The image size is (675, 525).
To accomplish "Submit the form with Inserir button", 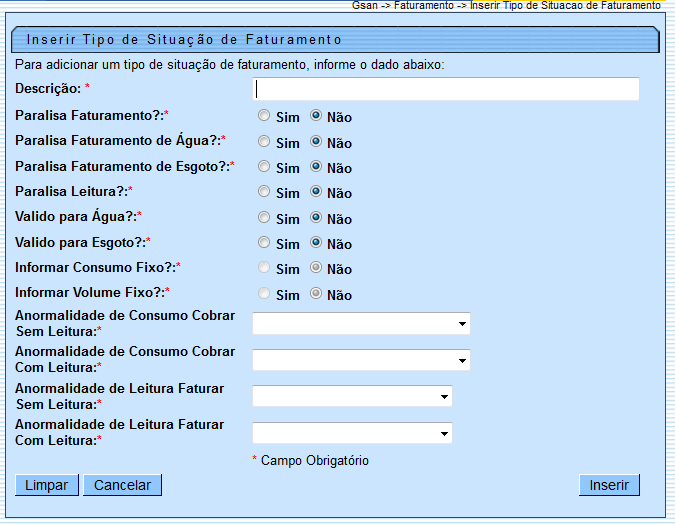I will point(609,485).
